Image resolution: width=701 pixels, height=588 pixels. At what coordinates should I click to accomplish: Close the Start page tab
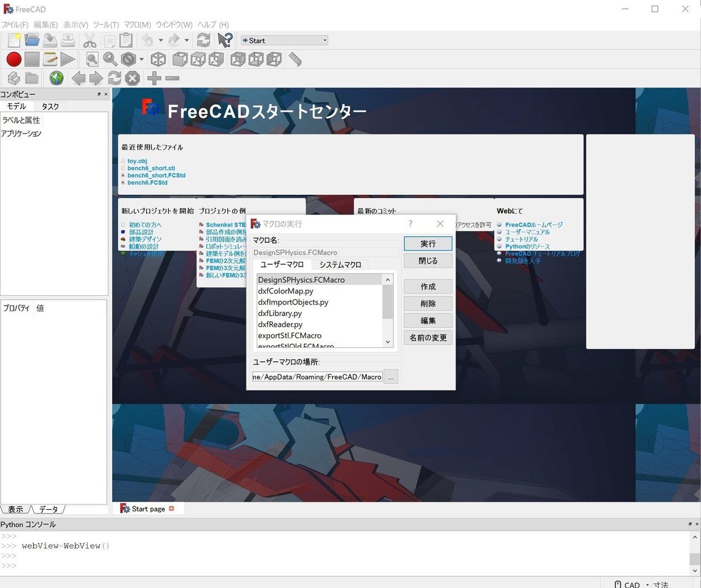pos(171,509)
